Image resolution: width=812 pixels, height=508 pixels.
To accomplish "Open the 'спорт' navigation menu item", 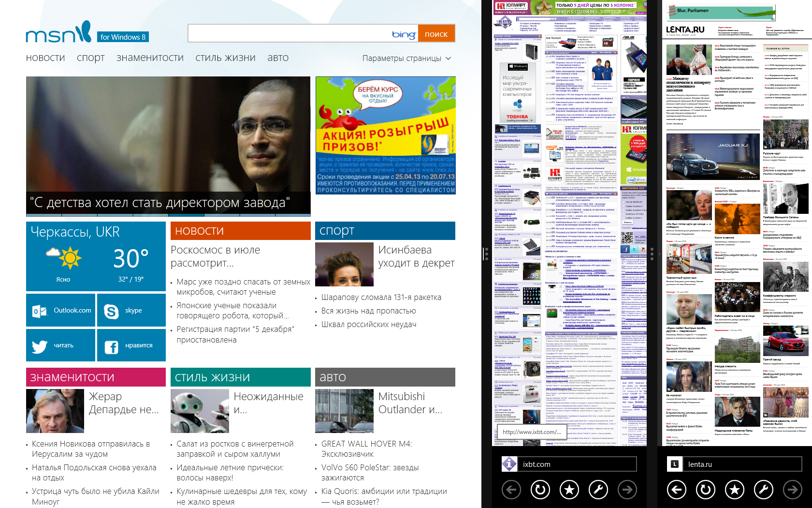I will pos(91,58).
